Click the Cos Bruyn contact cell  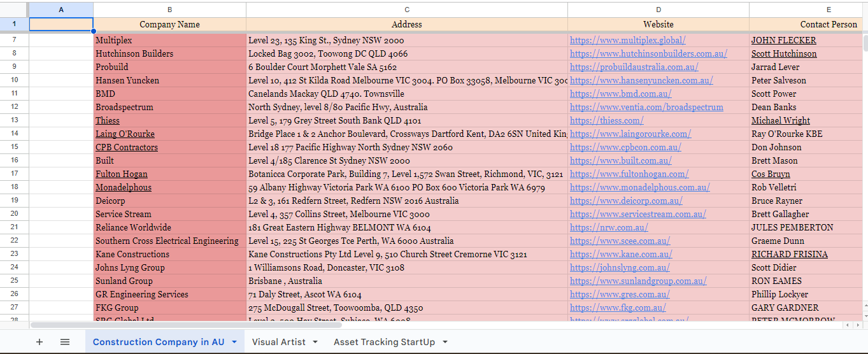click(806, 174)
